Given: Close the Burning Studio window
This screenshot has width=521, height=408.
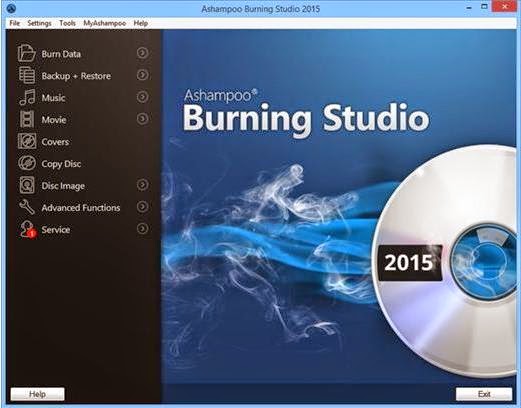Looking at the screenshot, I should pos(504,7).
